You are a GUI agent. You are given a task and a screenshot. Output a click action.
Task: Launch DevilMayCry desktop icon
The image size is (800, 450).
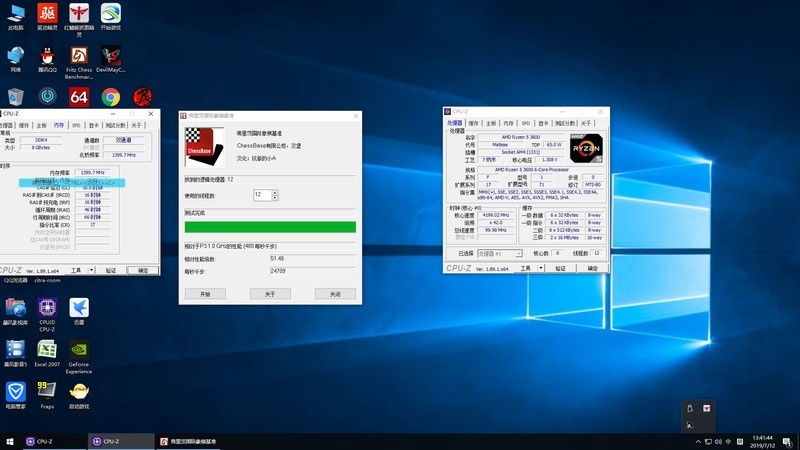click(x=111, y=59)
